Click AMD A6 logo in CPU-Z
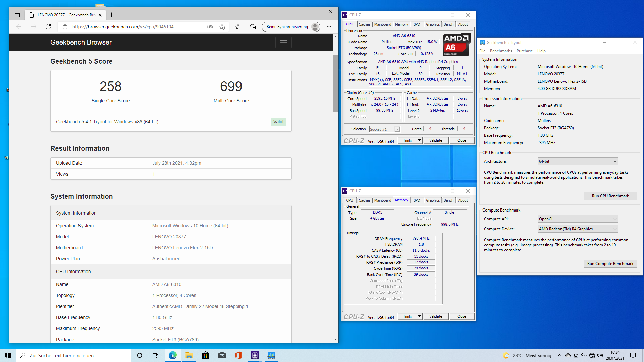644x362 pixels. (456, 45)
